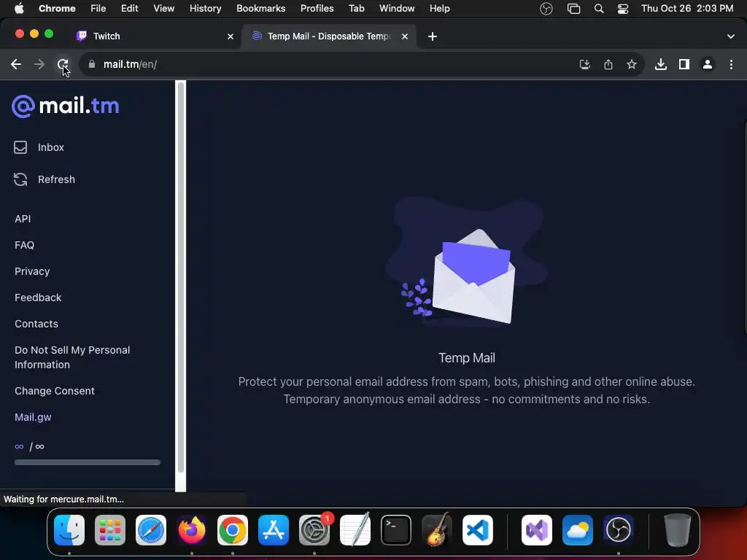Viewport: 747px width, 560px height.
Task: Click the install app icon in address bar
Action: point(585,64)
